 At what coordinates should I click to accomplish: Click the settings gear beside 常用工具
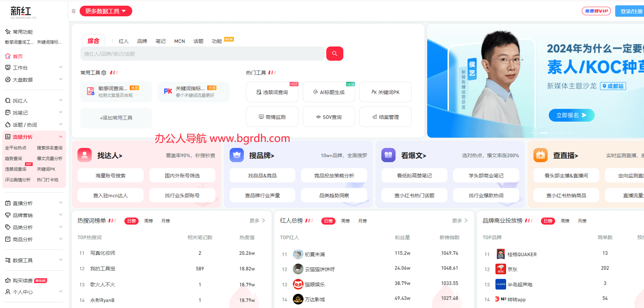click(x=104, y=73)
